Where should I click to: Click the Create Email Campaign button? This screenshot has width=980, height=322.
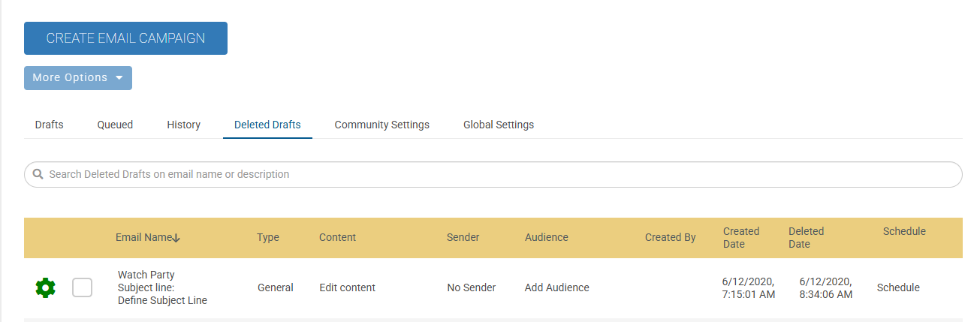point(125,38)
